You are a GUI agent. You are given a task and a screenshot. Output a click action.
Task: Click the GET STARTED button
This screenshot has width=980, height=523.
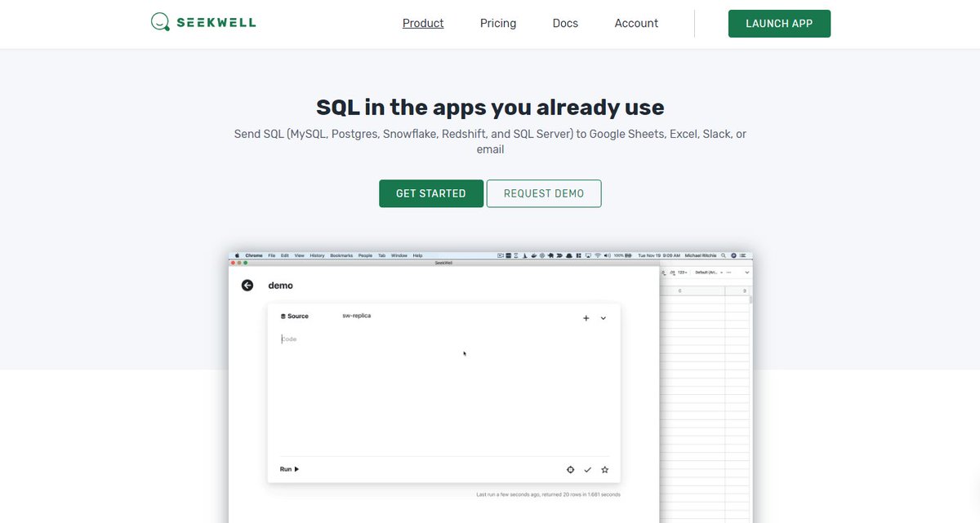430,193
